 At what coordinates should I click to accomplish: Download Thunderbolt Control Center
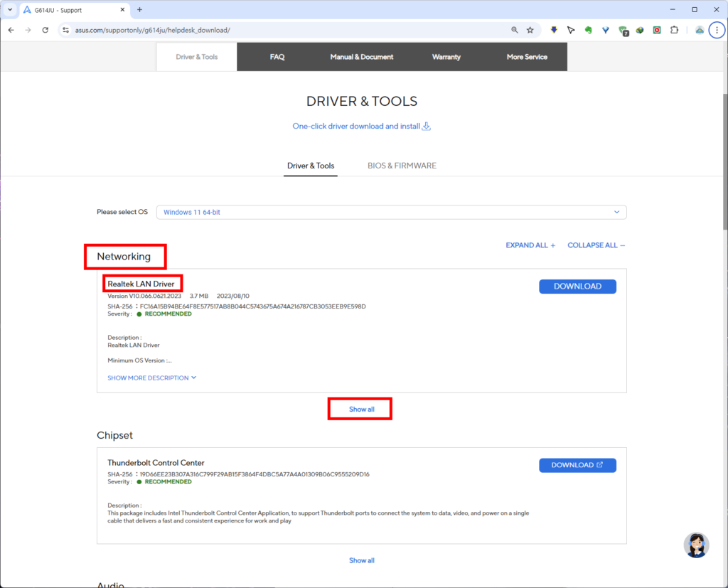[x=577, y=466]
